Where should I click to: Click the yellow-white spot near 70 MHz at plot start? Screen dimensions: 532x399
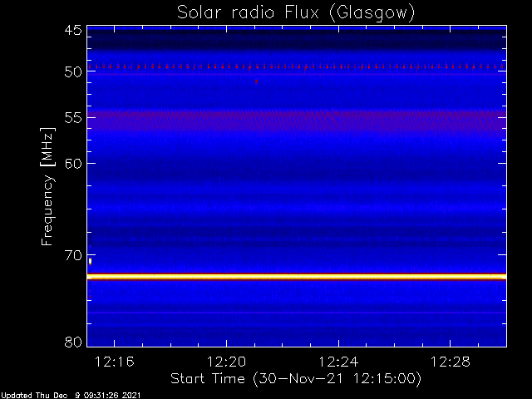[x=90, y=261]
